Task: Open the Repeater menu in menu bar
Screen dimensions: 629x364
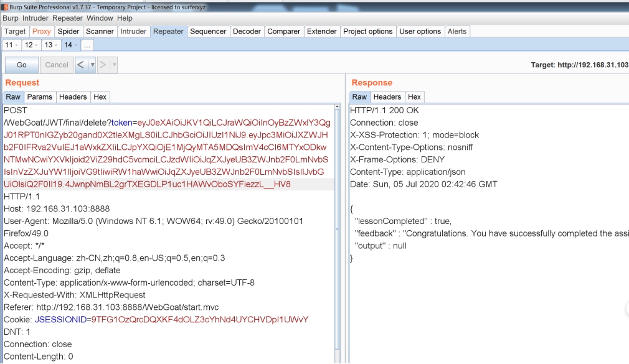Action: pos(67,18)
